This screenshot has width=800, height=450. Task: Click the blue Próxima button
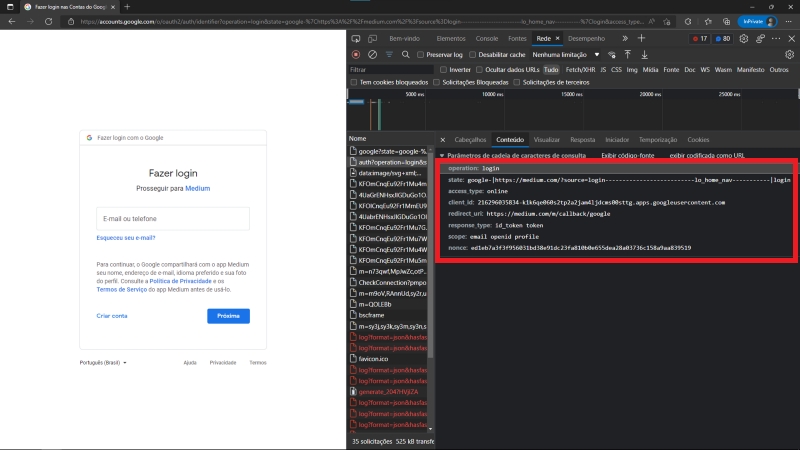pos(228,316)
